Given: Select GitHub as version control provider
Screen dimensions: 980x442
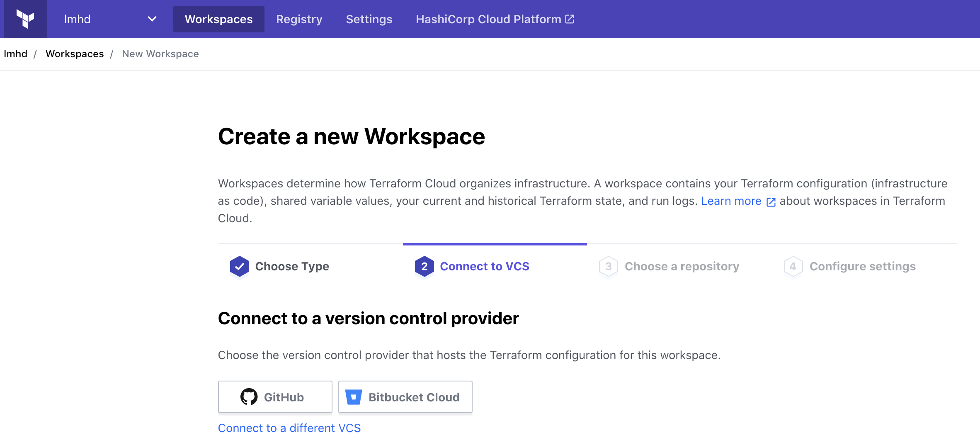Looking at the screenshot, I should pyautogui.click(x=275, y=397).
